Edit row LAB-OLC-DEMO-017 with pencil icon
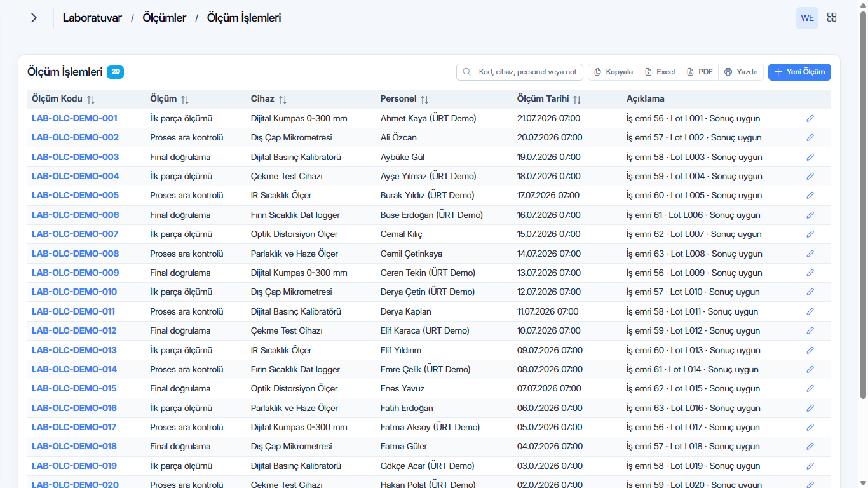868x488 pixels. tap(810, 427)
